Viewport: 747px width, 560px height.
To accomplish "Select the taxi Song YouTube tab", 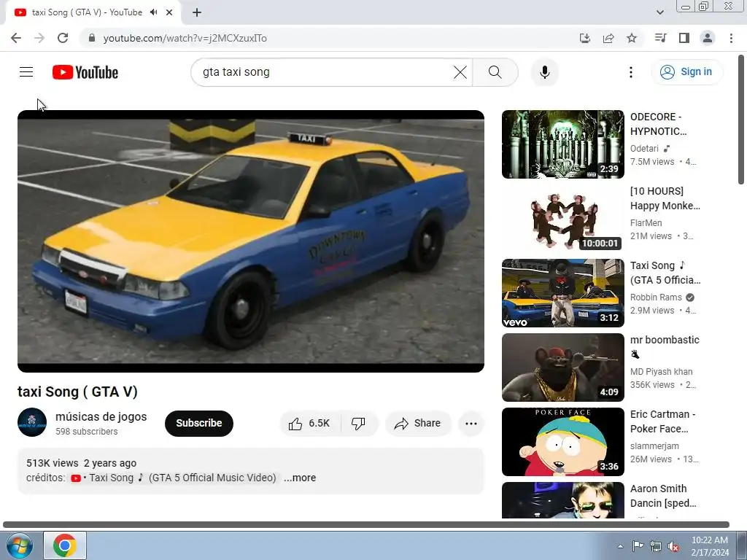I will [87, 12].
